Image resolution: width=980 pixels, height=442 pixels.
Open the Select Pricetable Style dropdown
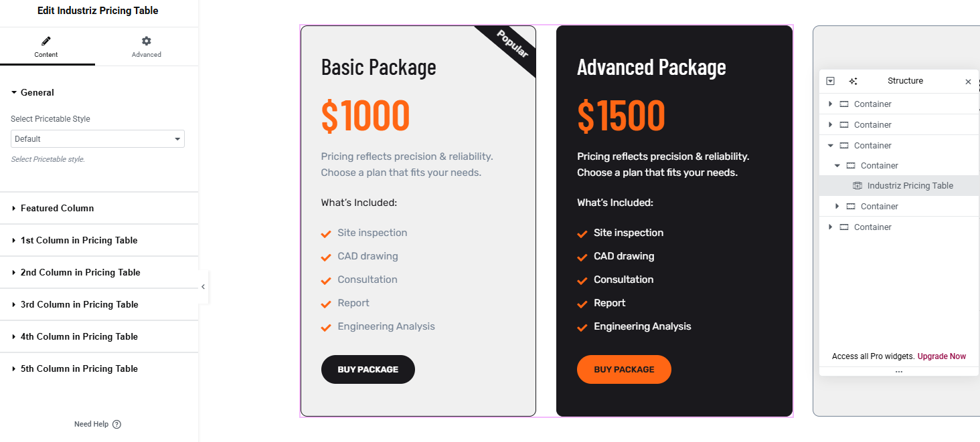[x=98, y=139]
